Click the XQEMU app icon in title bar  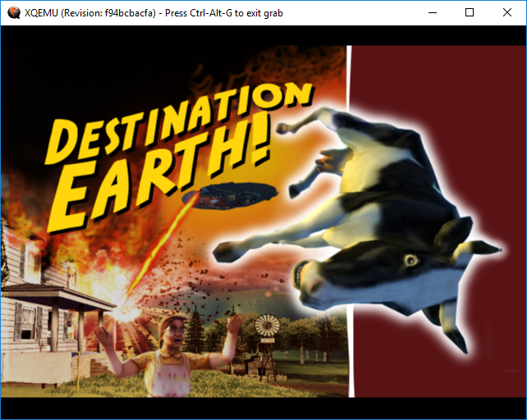point(13,13)
